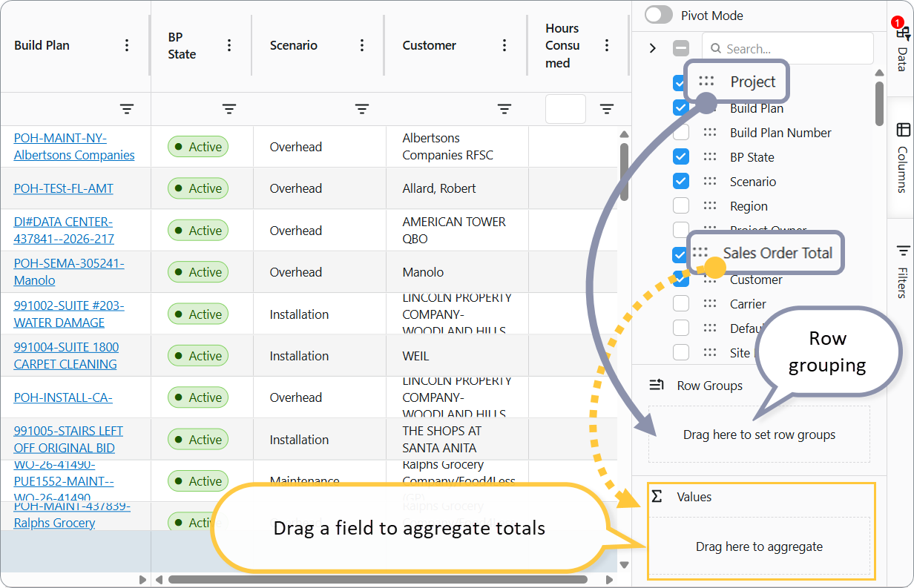This screenshot has width=914, height=588.
Task: Open POH-INSTALL-CA- build plan link
Action: click(63, 397)
